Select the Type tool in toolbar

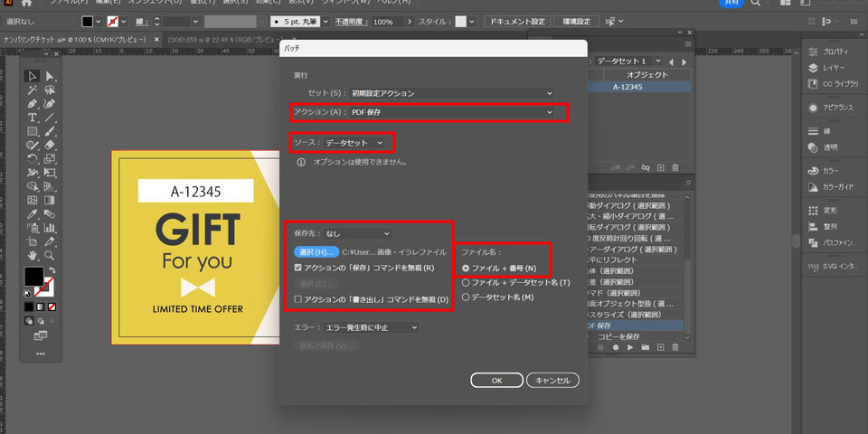pos(33,118)
